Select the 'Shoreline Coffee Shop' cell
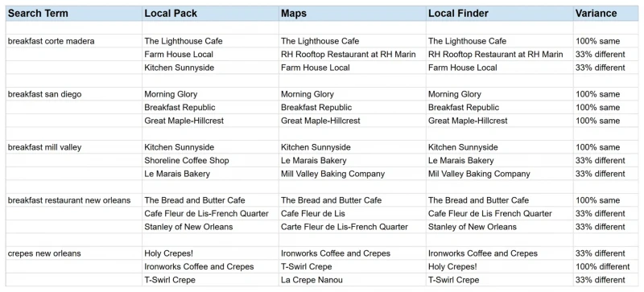The width and height of the screenshot is (644, 292). [x=210, y=161]
